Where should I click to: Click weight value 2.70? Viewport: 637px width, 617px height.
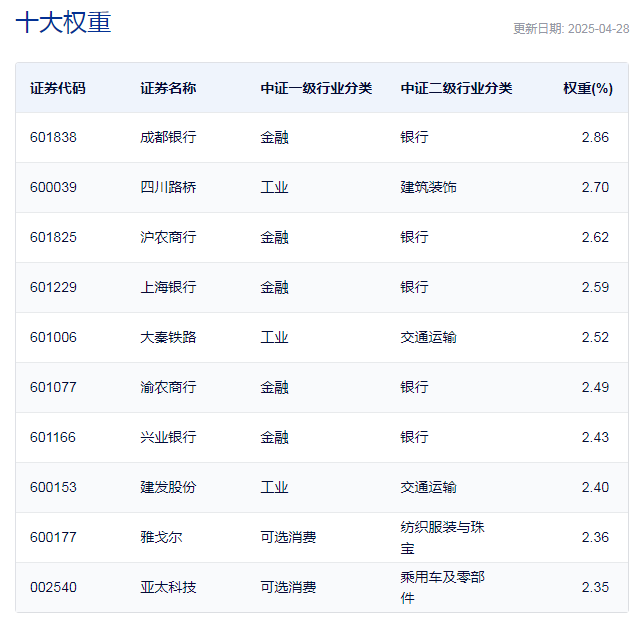click(x=595, y=187)
